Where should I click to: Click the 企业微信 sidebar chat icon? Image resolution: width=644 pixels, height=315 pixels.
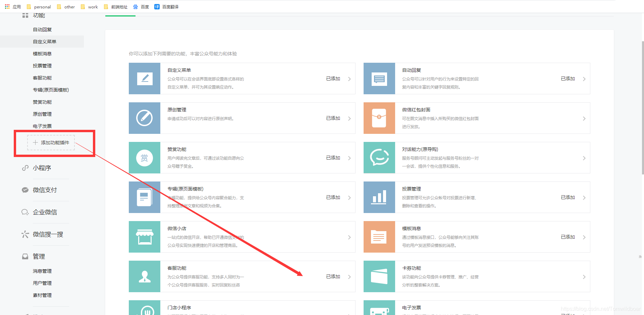point(25,212)
